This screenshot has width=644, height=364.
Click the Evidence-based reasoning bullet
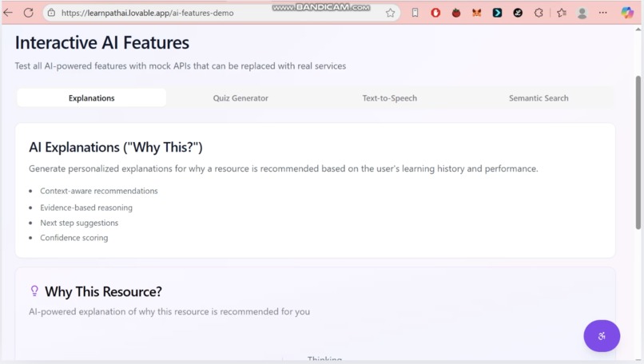click(86, 208)
